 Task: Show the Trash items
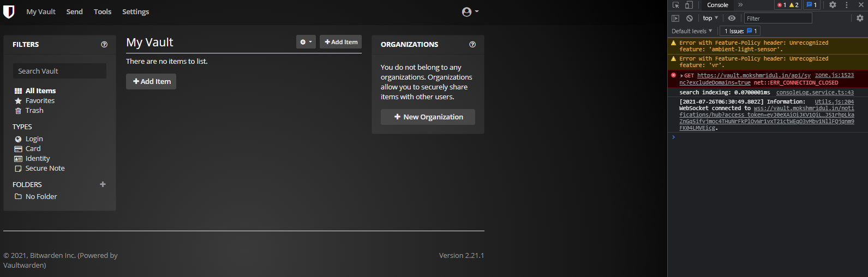coord(34,110)
